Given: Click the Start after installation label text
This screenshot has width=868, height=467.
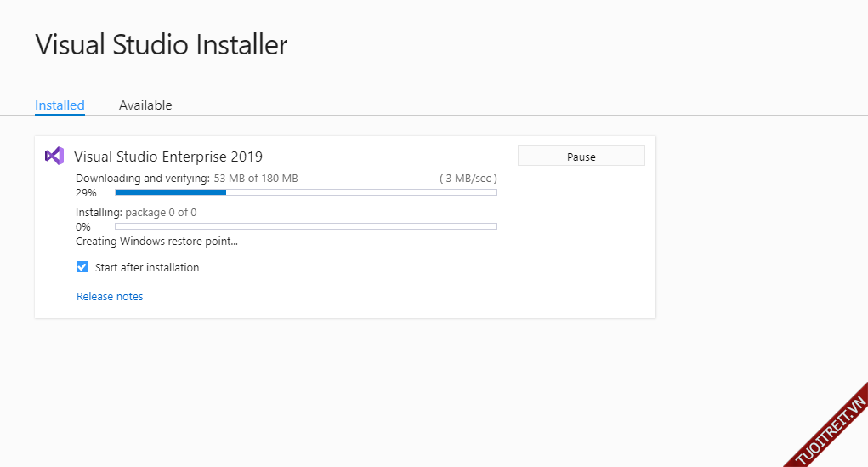Looking at the screenshot, I should click(x=147, y=268).
